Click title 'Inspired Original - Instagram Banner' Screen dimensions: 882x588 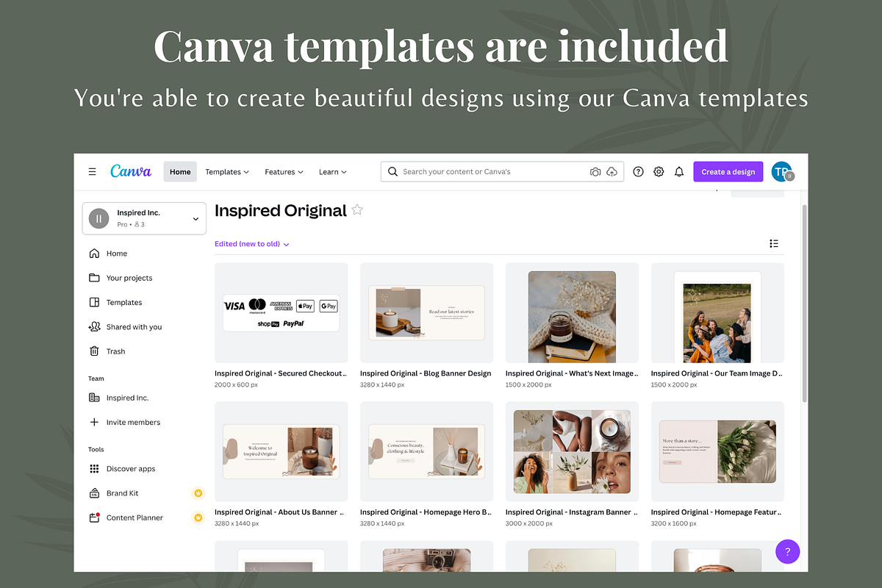[572, 512]
